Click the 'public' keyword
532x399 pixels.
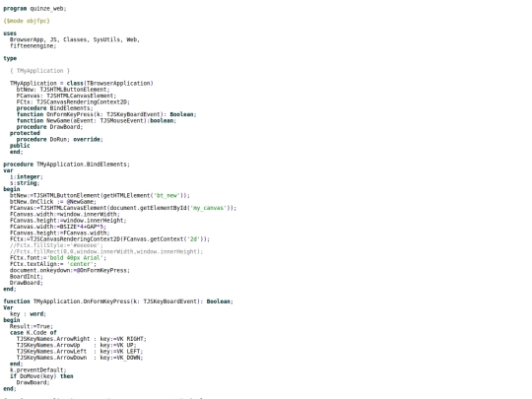click(x=20, y=146)
